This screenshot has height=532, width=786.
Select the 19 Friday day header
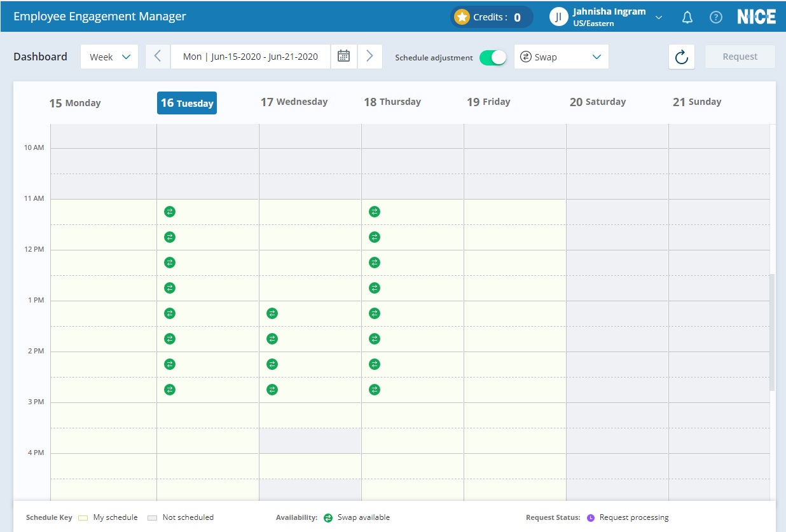[488, 102]
